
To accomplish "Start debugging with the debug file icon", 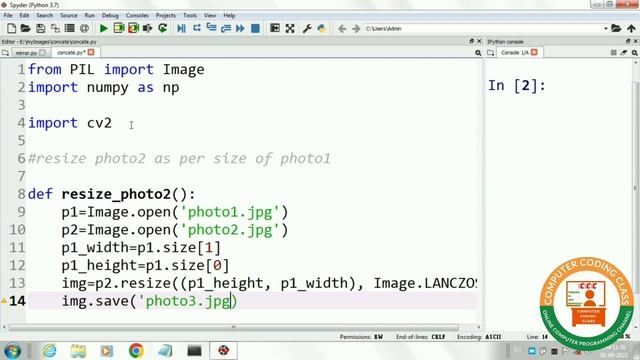I will coord(182,28).
